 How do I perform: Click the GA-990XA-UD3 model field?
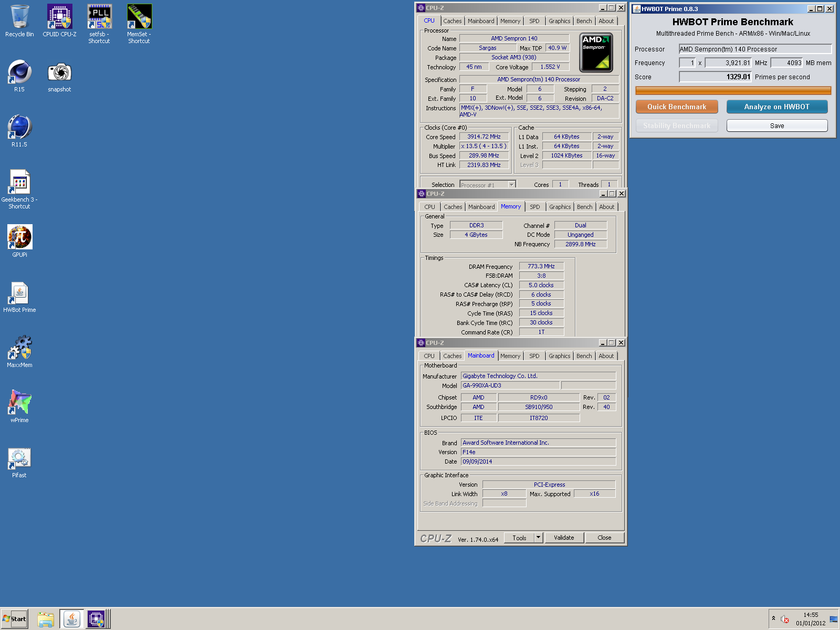coord(510,385)
